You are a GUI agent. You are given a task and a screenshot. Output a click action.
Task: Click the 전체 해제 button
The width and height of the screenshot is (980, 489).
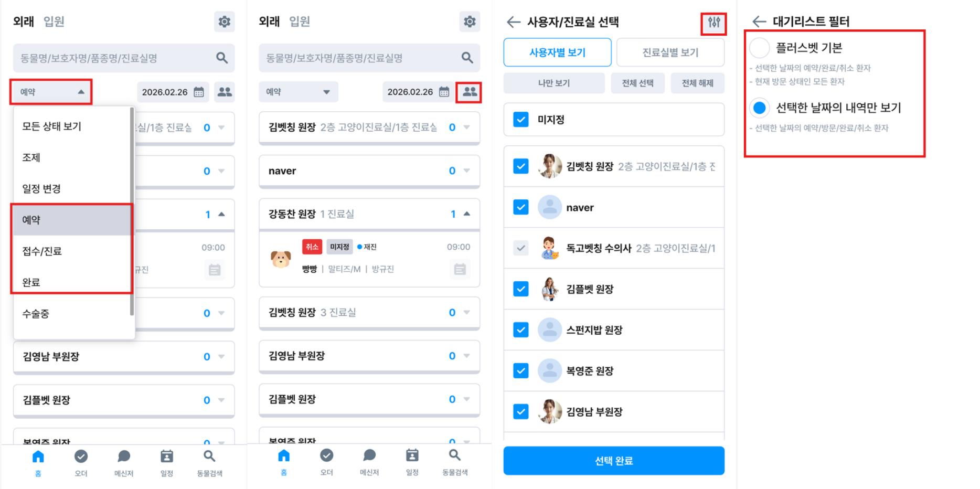pyautogui.click(x=697, y=83)
